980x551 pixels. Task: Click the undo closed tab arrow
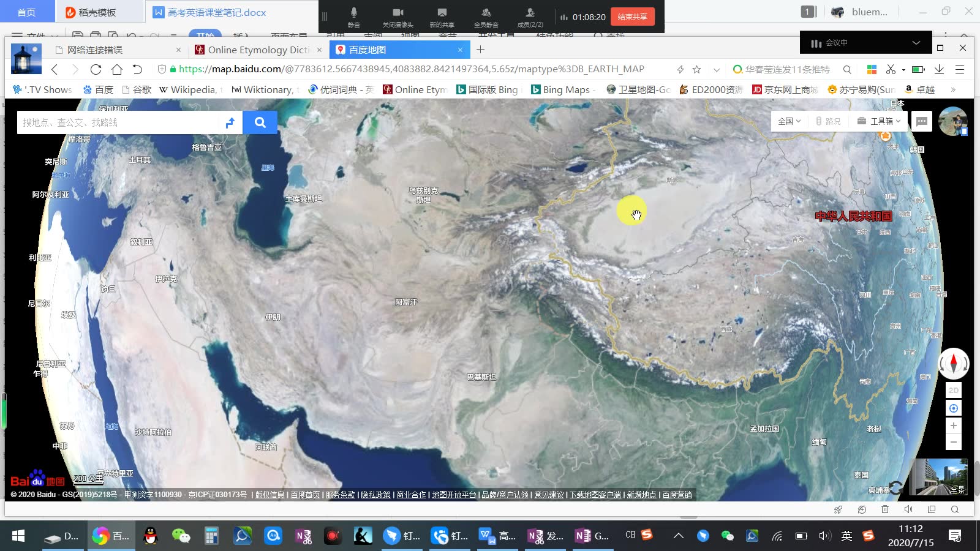pyautogui.click(x=138, y=69)
